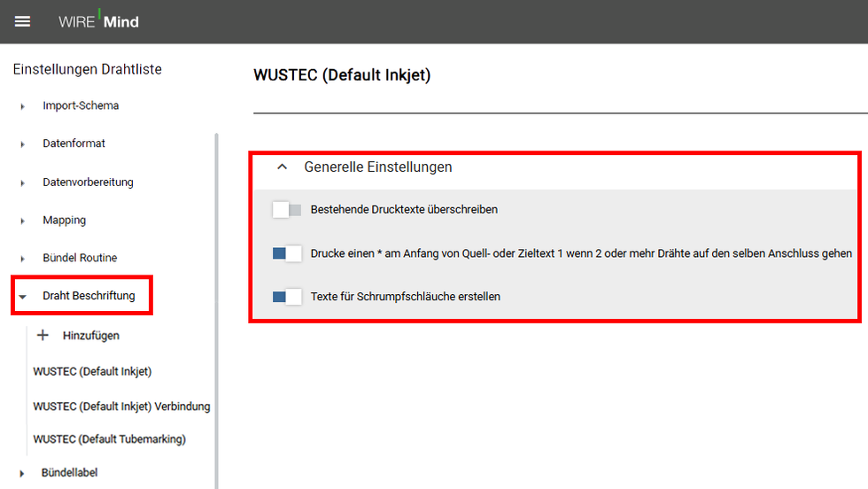Screen dimensions: 868x489
Task: Click the Generelle Einstellungen section title
Action: 378,167
